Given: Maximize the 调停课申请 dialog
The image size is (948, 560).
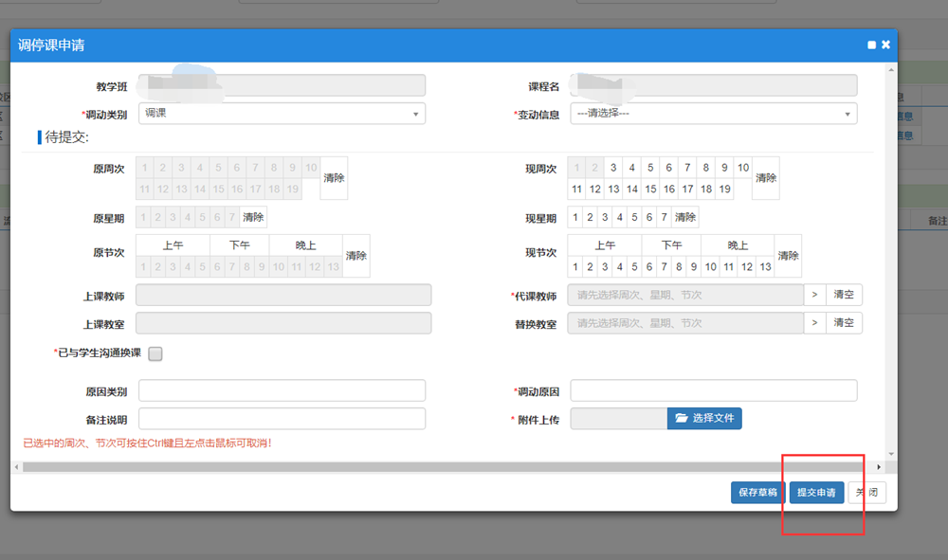Looking at the screenshot, I should [871, 45].
